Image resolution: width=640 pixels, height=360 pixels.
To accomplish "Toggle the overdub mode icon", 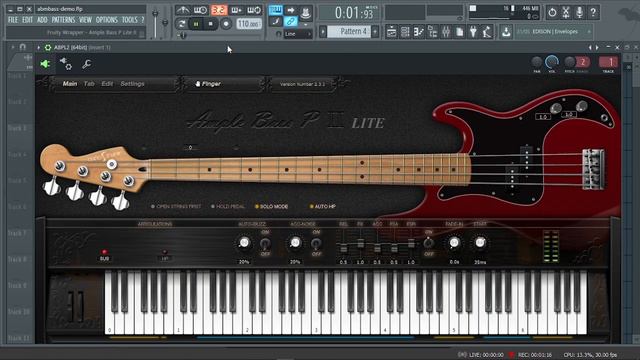I will point(236,10).
